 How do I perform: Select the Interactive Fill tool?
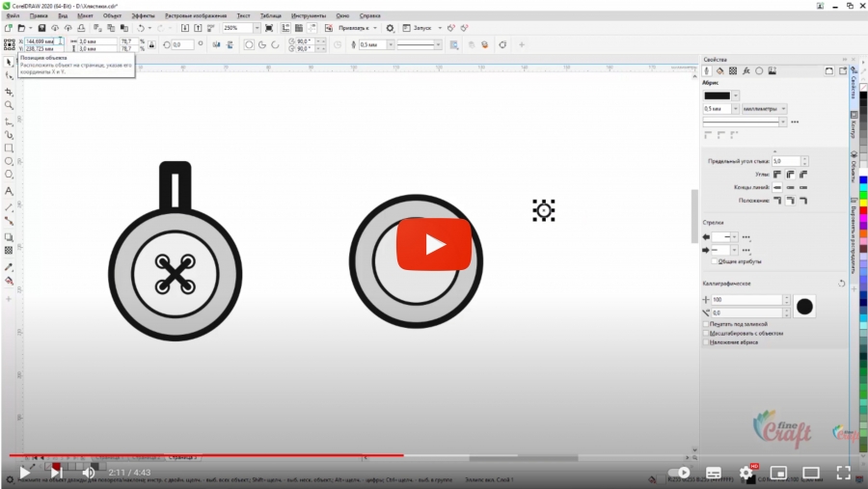pos(9,281)
